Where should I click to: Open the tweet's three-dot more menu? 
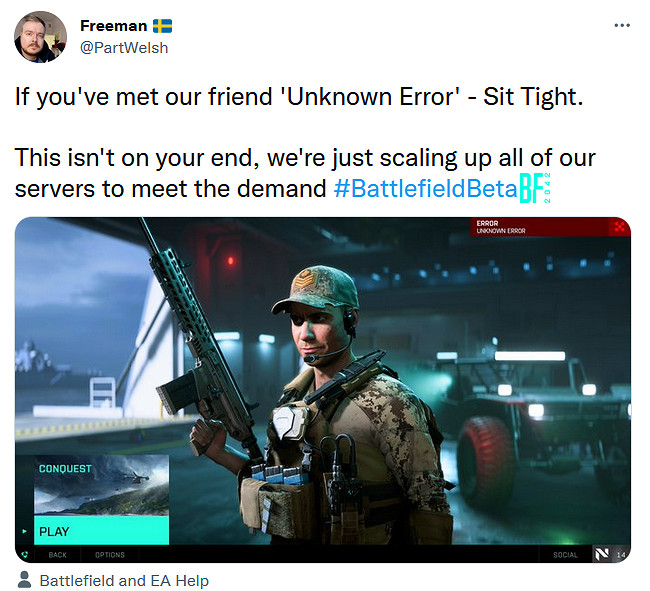pyautogui.click(x=622, y=26)
